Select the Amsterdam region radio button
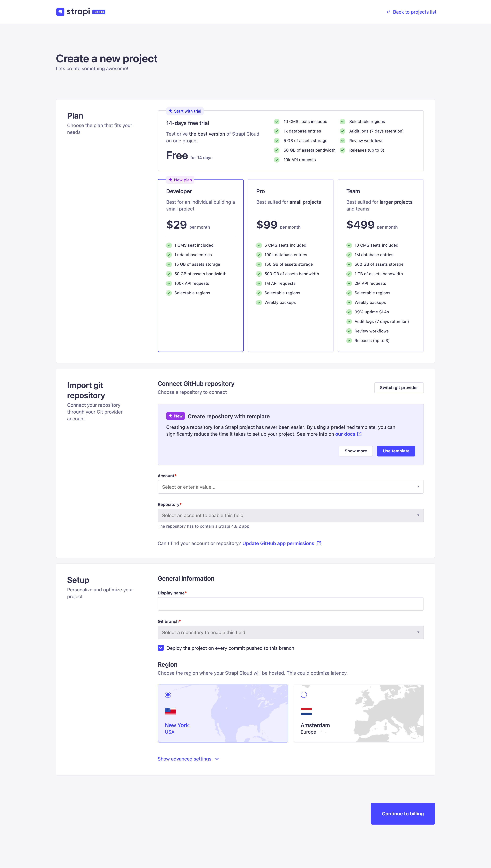 pyautogui.click(x=304, y=695)
